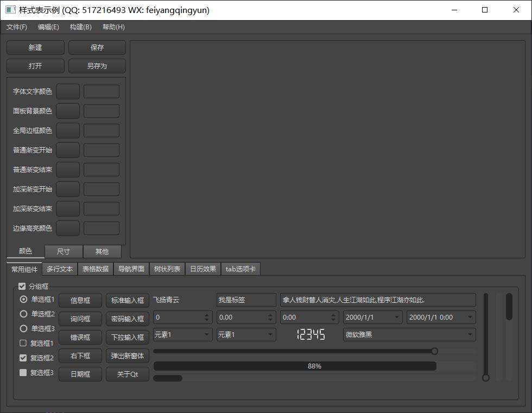
Task: Click the app icon in title bar
Action: click(x=10, y=10)
